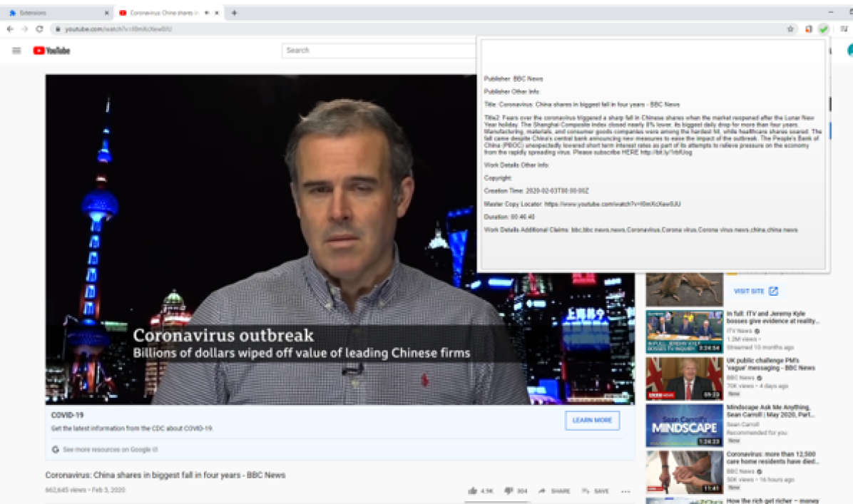
Task: Bookmark this page with the star icon
Action: [790, 29]
